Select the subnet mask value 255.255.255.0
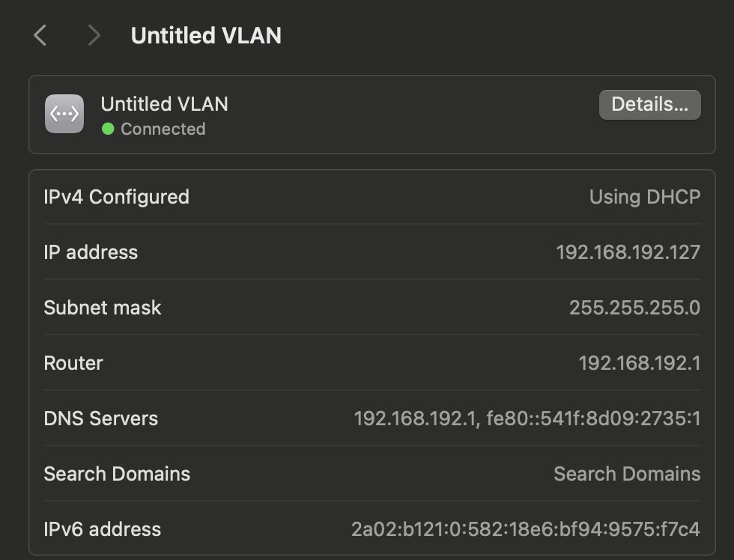 tap(634, 308)
